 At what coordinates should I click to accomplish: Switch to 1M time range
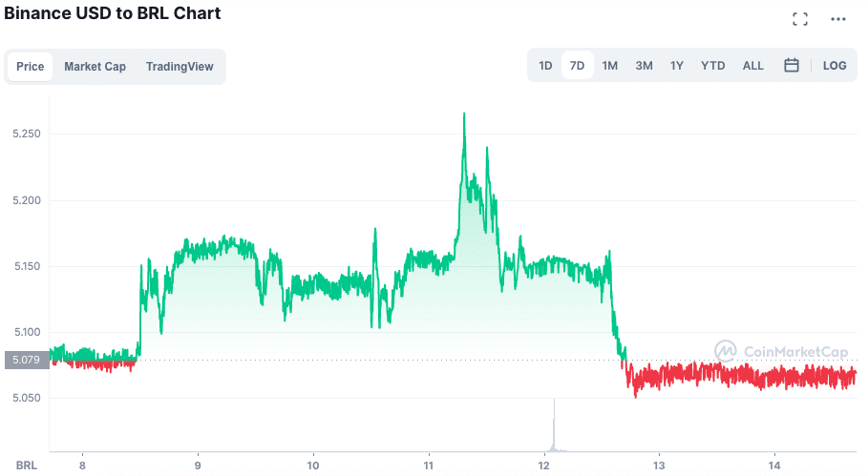coord(609,66)
